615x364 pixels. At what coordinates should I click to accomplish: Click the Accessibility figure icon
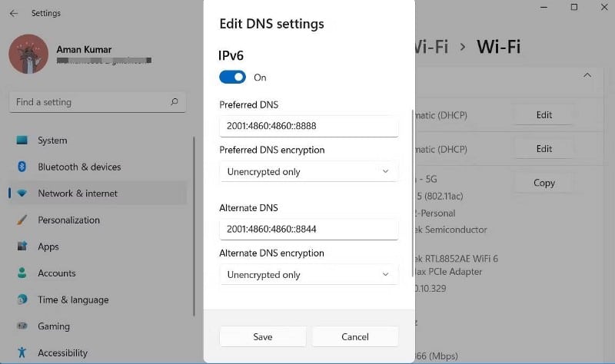22,352
